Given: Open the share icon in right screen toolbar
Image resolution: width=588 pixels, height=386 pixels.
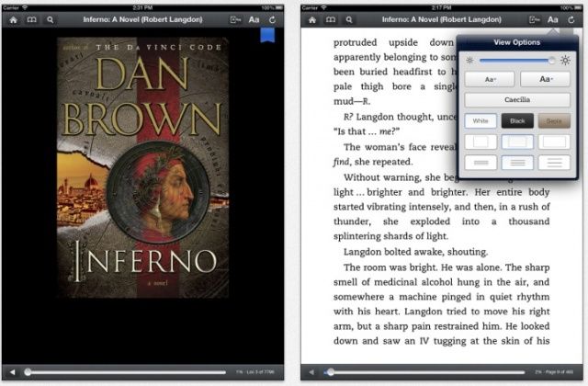Looking at the screenshot, I should pyautogui.click(x=535, y=19).
